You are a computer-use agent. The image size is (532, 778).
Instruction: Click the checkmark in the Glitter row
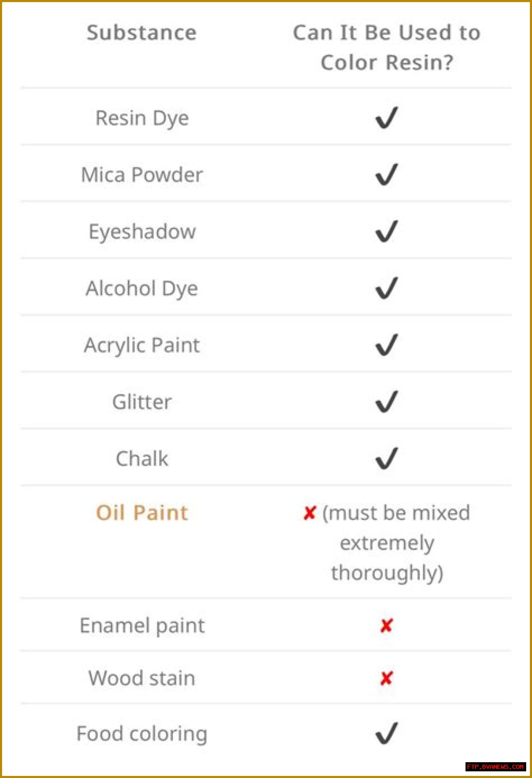pyautogui.click(x=387, y=402)
